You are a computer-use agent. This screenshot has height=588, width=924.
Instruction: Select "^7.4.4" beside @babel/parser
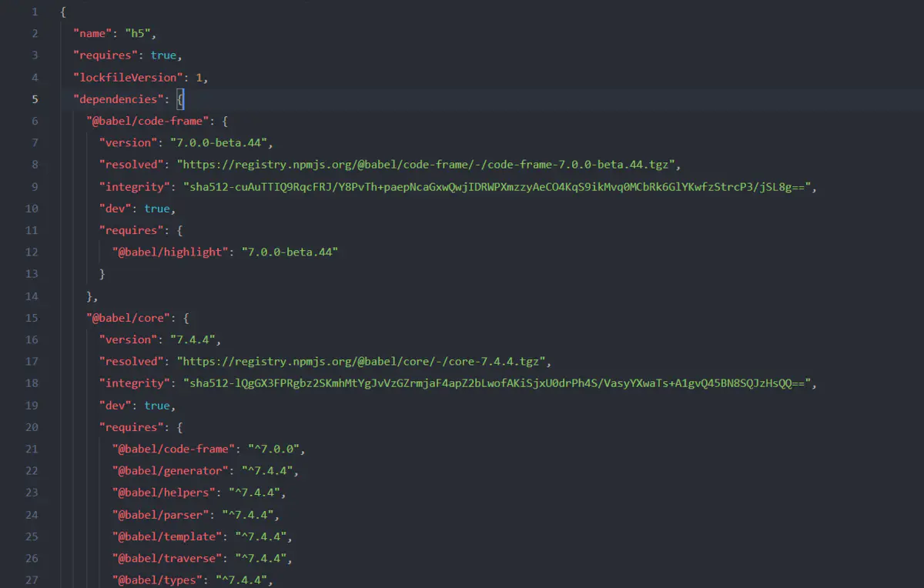click(x=248, y=515)
